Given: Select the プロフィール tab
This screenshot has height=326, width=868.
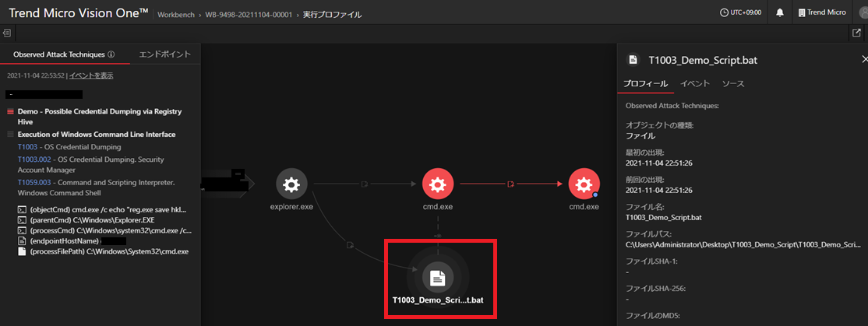Looking at the screenshot, I should (645, 84).
